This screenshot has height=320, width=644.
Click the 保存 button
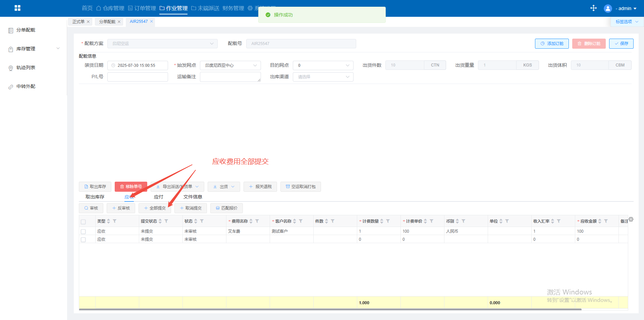pos(621,44)
